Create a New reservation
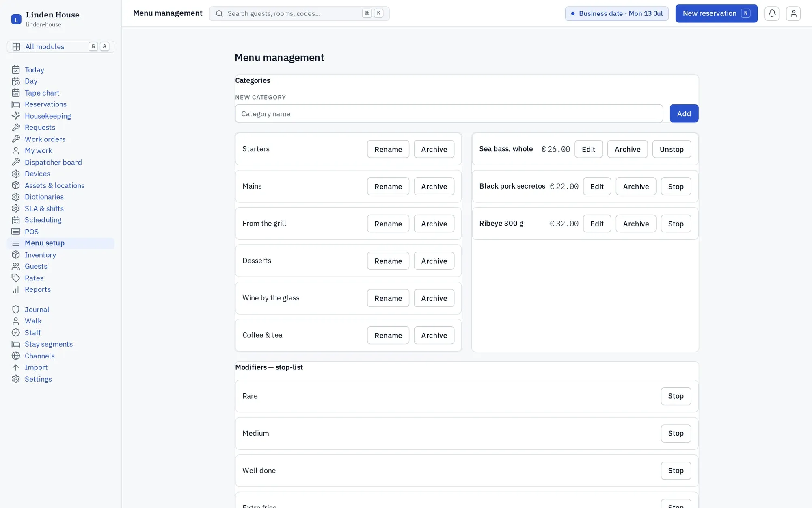The image size is (812, 508). 716,13
